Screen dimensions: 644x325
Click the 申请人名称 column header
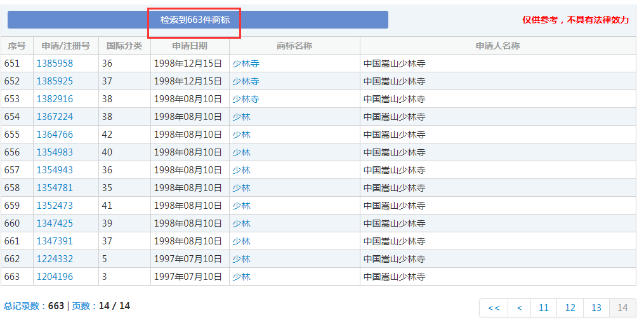pos(498,46)
